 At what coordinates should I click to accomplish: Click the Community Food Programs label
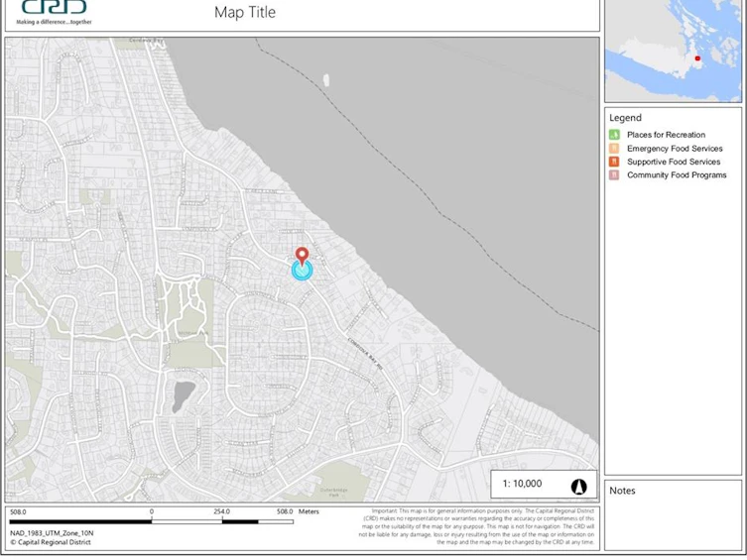[677, 174]
